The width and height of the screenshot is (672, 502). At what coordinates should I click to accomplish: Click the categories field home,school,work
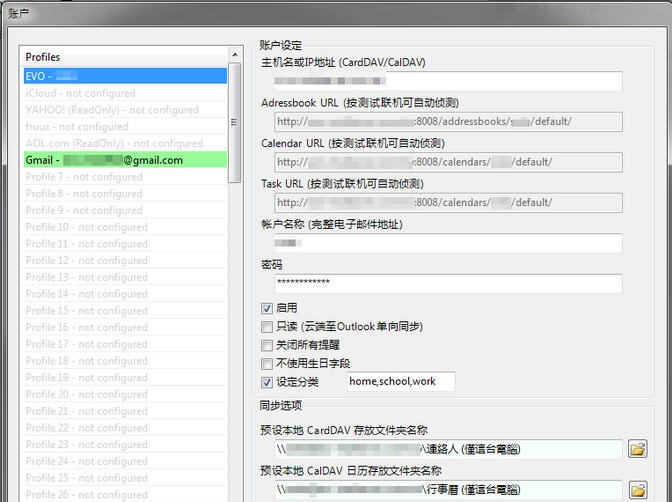401,382
